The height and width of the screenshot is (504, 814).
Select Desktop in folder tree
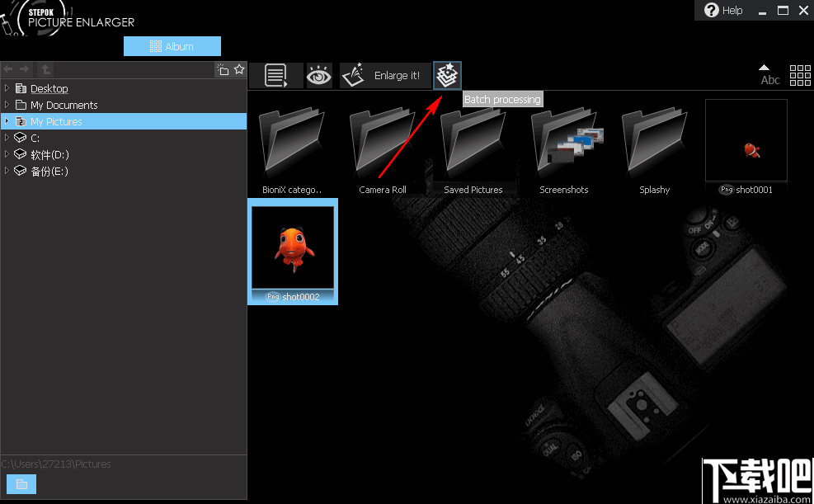(49, 88)
